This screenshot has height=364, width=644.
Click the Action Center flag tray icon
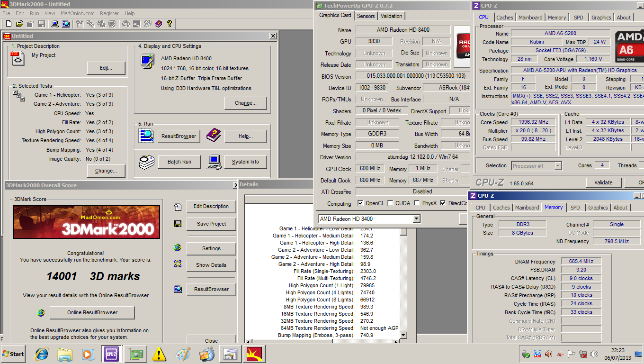point(572,354)
